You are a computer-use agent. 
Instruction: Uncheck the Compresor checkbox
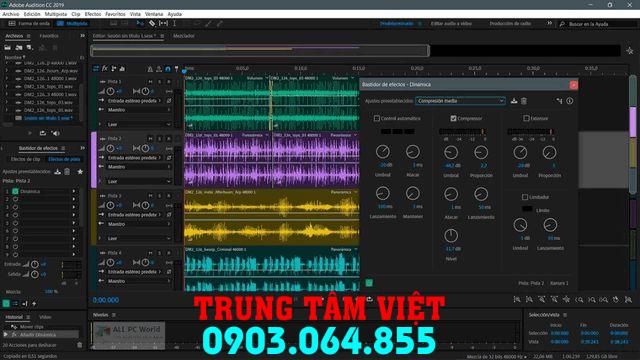453,118
